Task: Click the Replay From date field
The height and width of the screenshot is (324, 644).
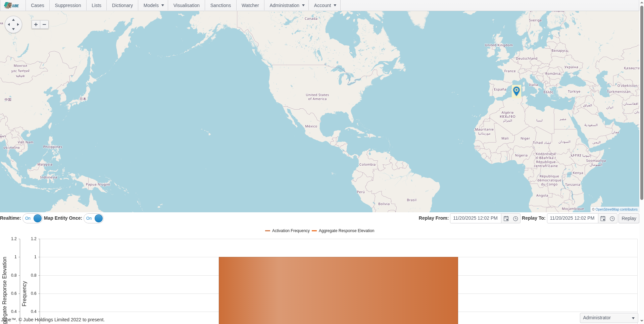Action: point(475,218)
